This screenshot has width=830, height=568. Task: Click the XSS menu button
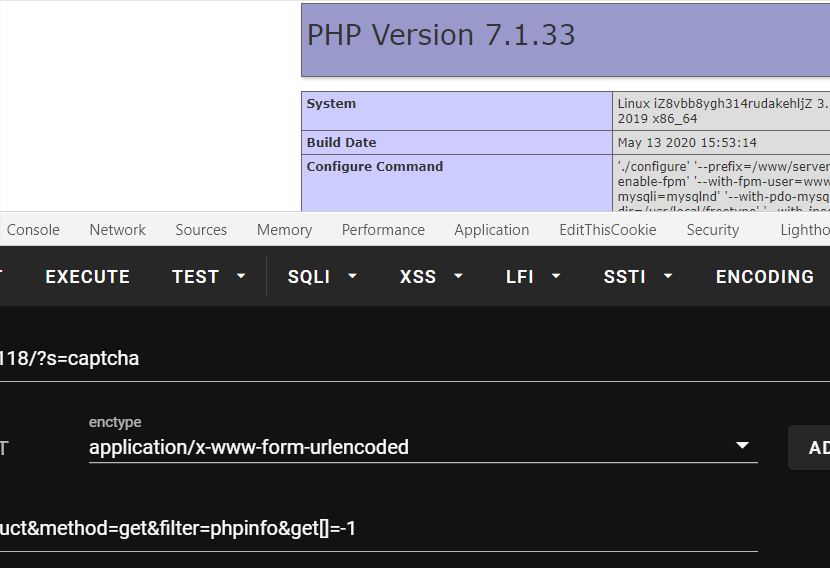pos(418,276)
